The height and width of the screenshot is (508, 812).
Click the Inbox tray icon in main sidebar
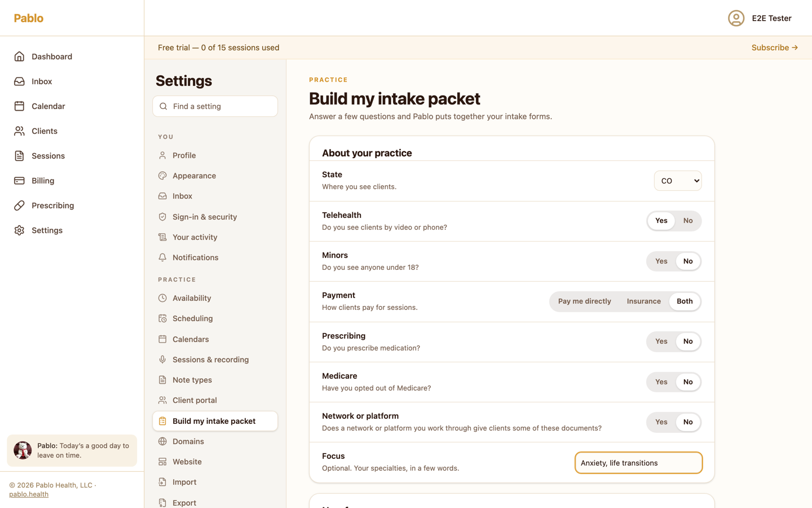pos(19,81)
